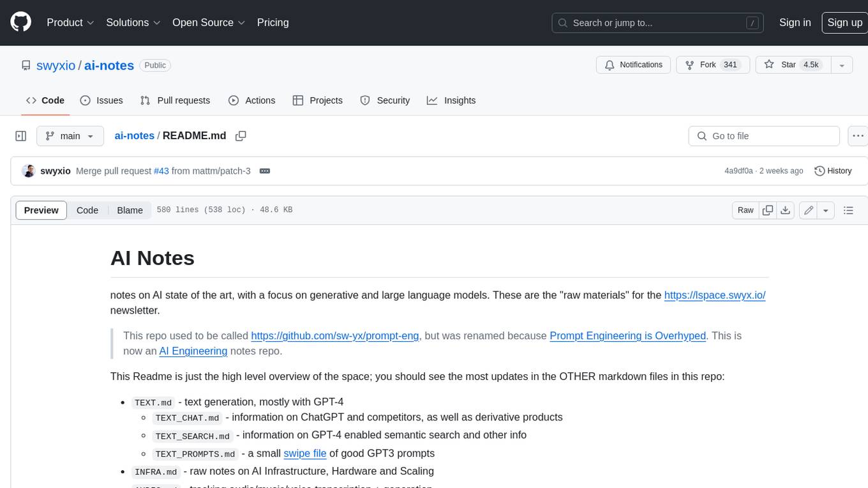Screen dimensions: 868x488
Task: Select the Public visibility badge
Action: click(x=155, y=65)
